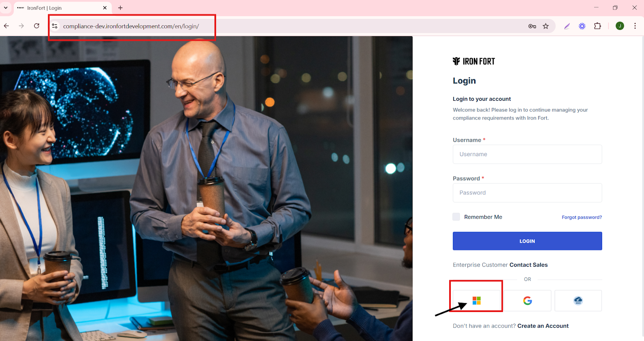
Task: Click the blue LOGIN button
Action: point(527,241)
